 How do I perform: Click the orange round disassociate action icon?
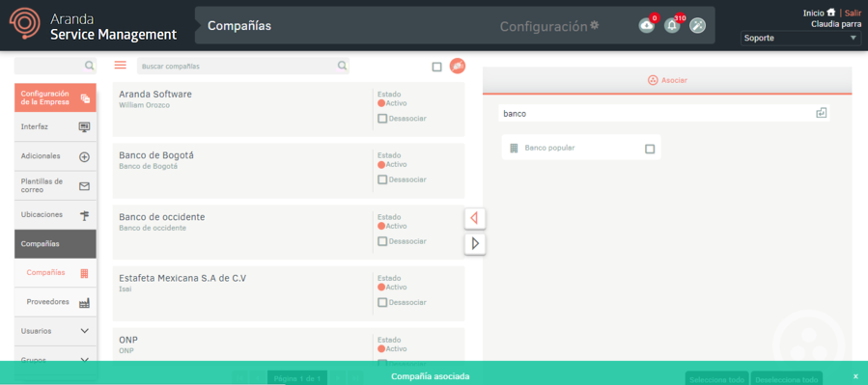click(458, 66)
